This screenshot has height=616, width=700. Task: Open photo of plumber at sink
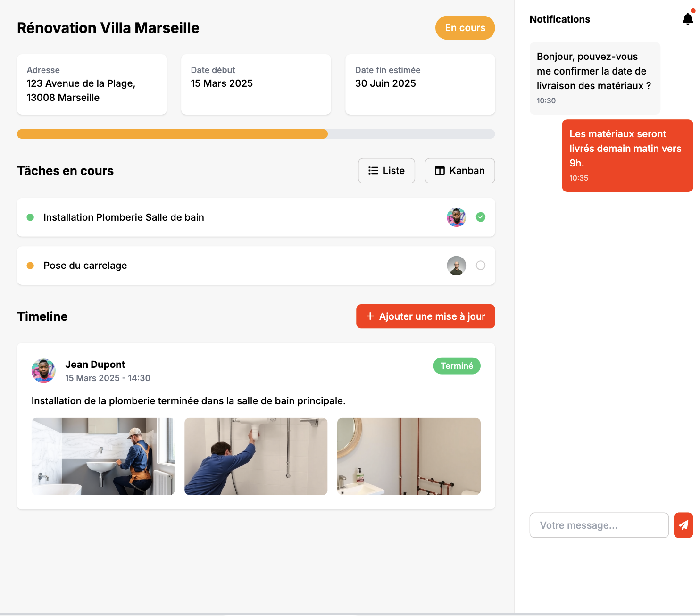[103, 456]
